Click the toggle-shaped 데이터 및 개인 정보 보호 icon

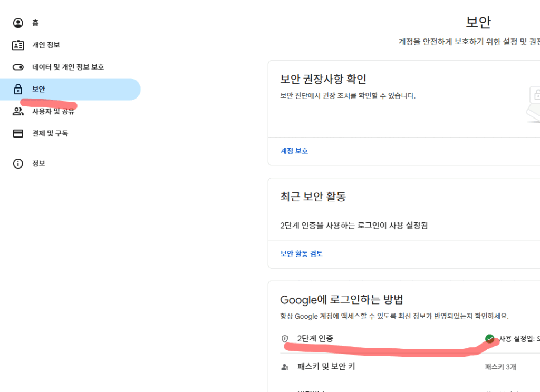(x=18, y=67)
